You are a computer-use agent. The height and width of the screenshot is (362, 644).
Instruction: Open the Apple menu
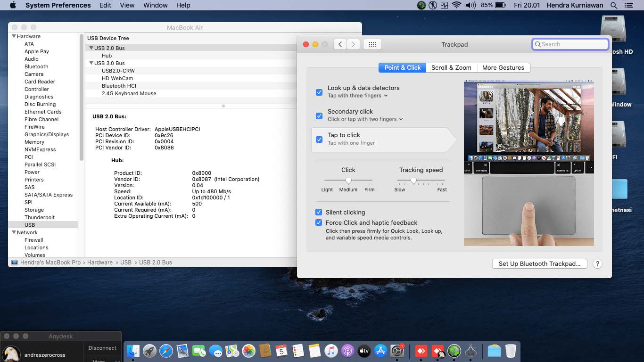(x=13, y=5)
